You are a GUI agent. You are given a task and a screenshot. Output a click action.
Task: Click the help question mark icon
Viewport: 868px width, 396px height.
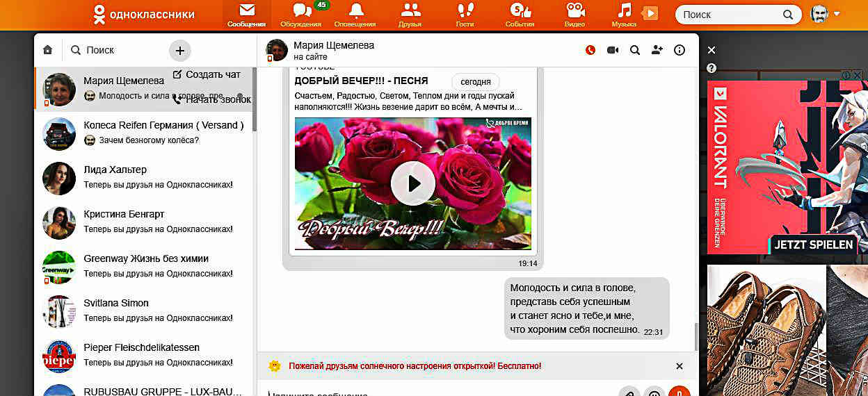(712, 68)
